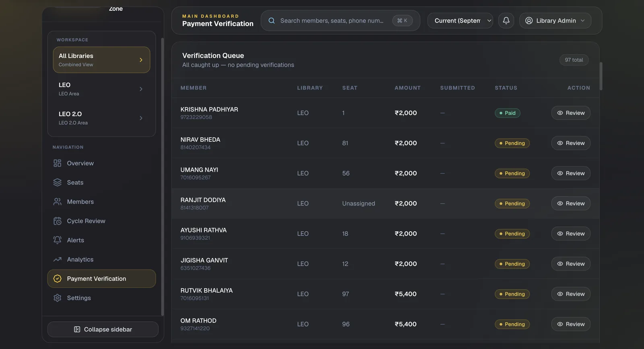Click phone number 9106939321
The image size is (644, 349).
195,238
